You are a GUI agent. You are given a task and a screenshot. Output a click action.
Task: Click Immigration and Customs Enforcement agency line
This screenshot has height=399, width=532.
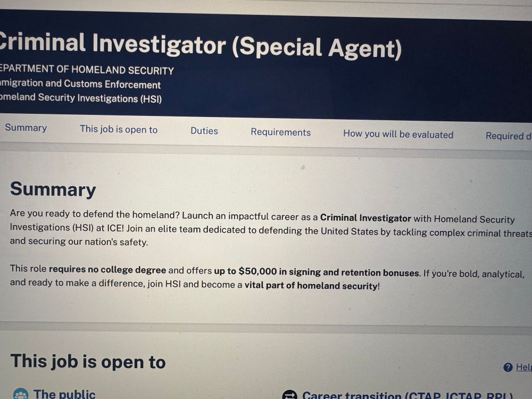coord(80,84)
